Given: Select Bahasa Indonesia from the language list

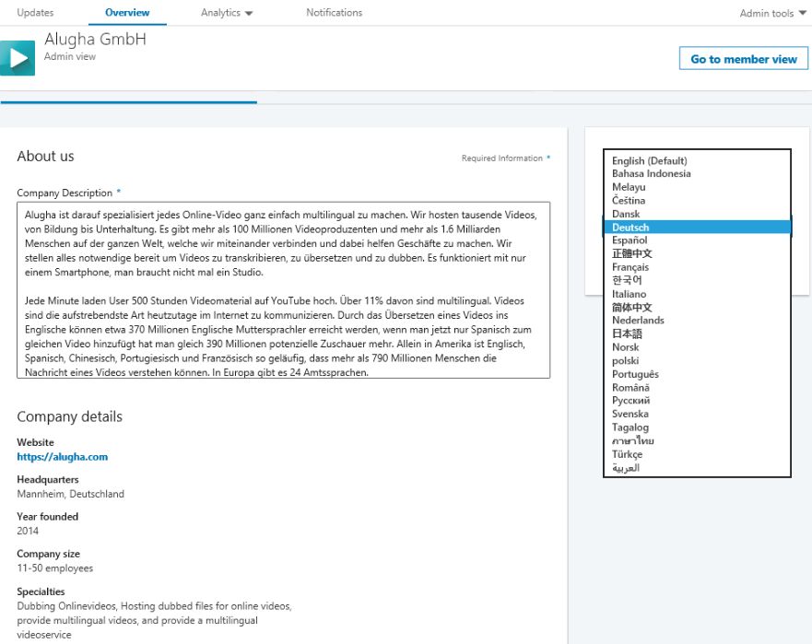Looking at the screenshot, I should click(x=697, y=173).
